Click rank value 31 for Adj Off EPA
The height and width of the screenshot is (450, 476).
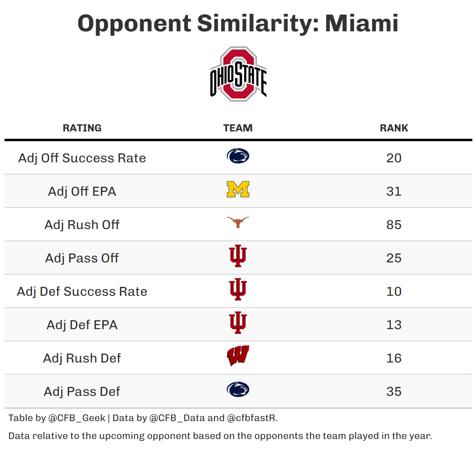394,191
